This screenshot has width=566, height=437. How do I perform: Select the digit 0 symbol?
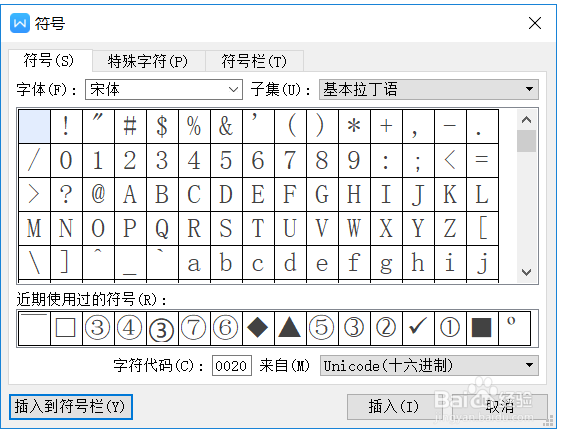pyautogui.click(x=66, y=161)
